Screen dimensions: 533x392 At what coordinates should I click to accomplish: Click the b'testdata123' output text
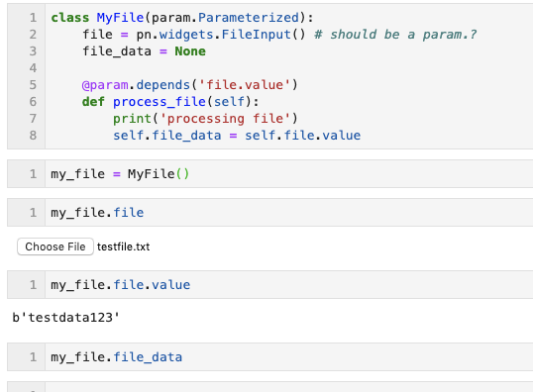pos(66,318)
